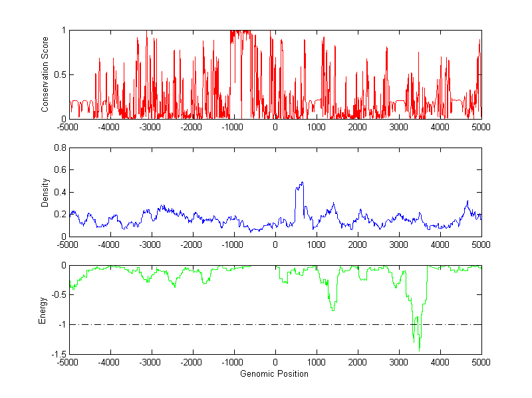532x398 pixels.
Task: Click the 0.5 tick on Conservation Score axis
Action: click(x=59, y=74)
